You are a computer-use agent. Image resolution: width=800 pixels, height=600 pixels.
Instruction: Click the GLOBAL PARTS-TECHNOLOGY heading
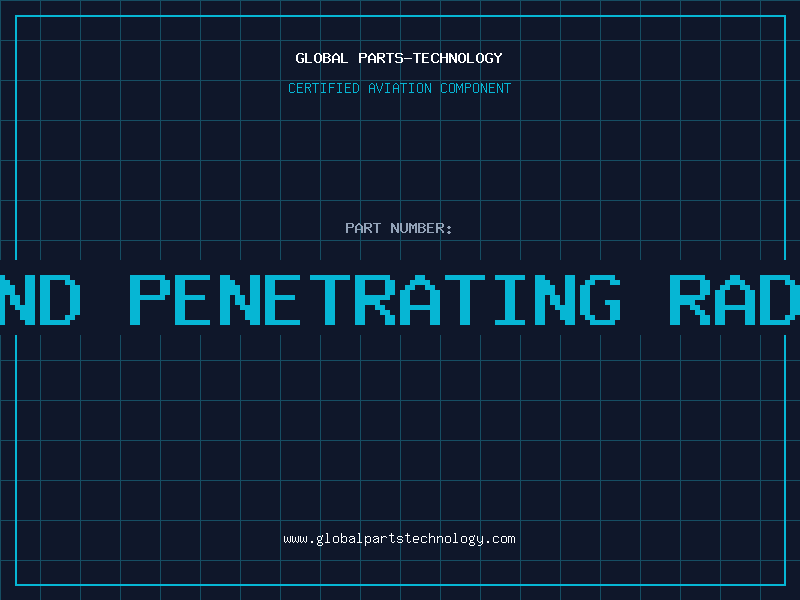tap(399, 58)
